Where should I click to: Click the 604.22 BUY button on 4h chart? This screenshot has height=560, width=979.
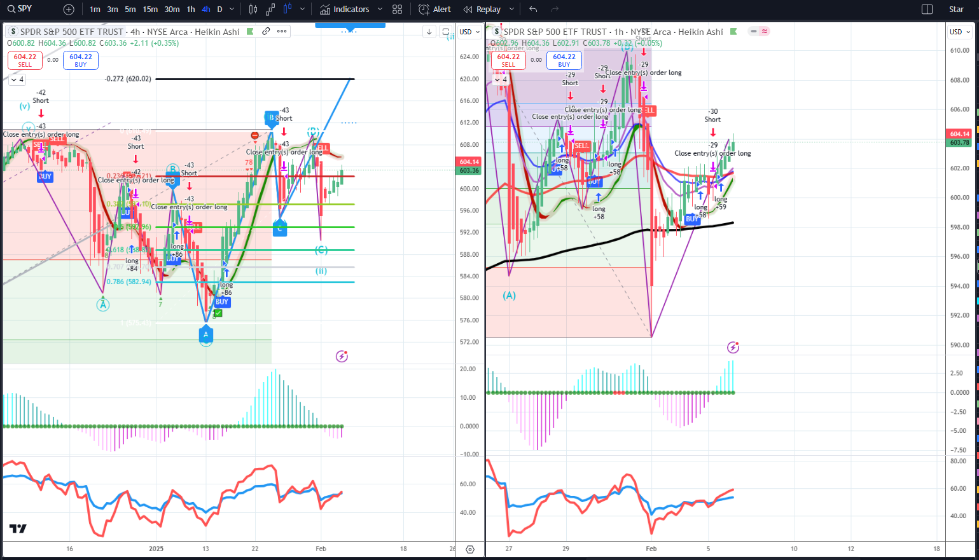click(x=81, y=60)
